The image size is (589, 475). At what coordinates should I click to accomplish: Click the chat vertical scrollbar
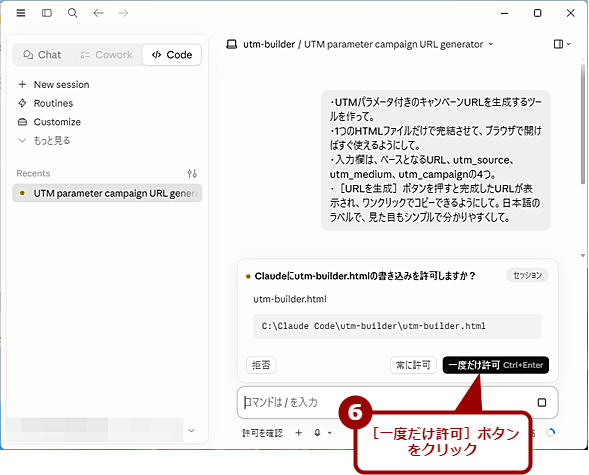click(583, 124)
